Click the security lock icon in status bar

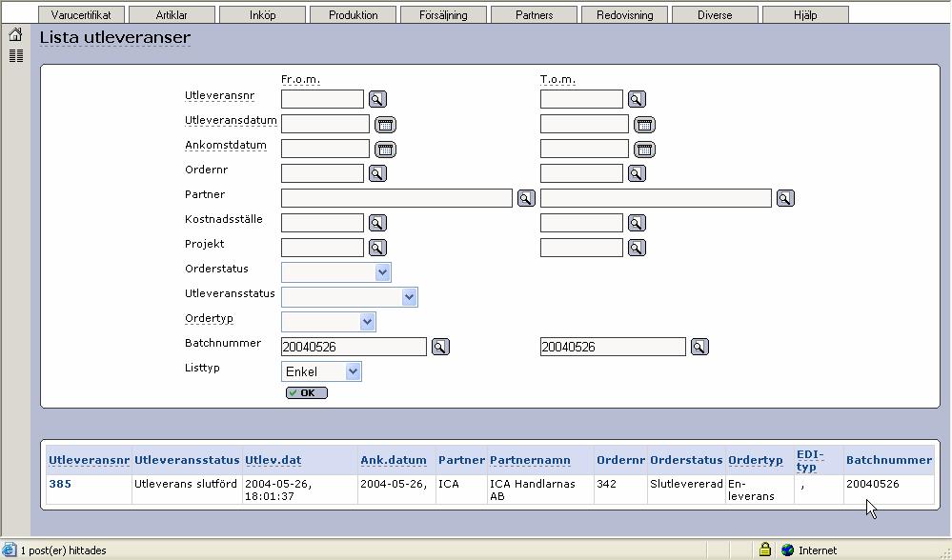point(765,550)
